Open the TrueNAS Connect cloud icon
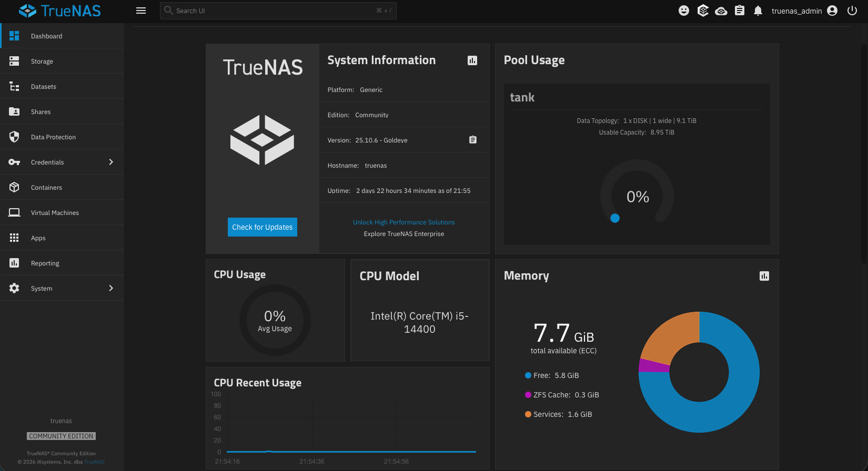 pyautogui.click(x=721, y=11)
